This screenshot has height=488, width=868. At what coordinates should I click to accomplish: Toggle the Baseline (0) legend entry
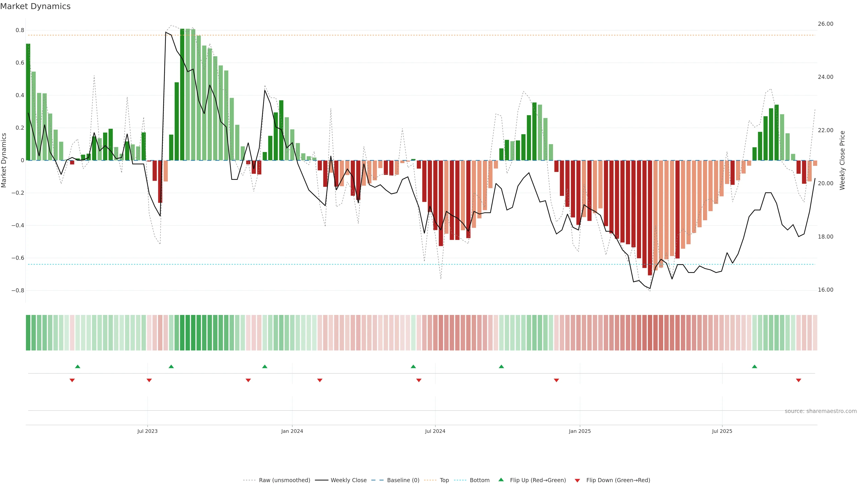point(403,480)
